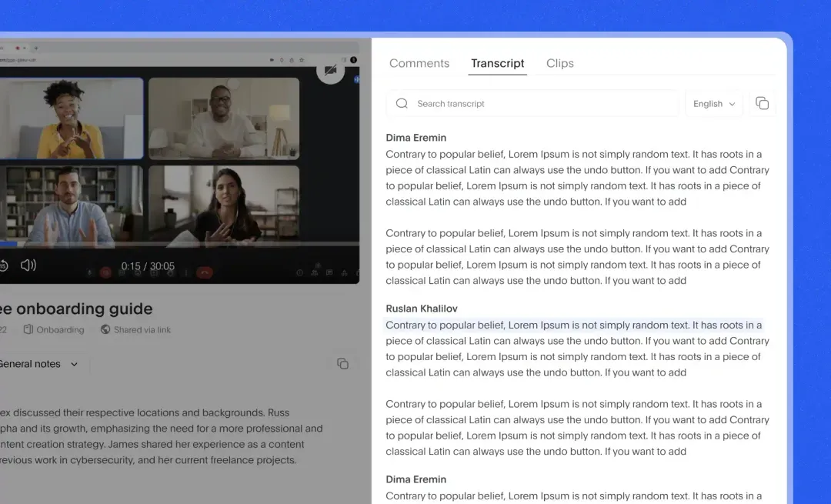Expand the General notes dropdown
831x504 pixels.
tap(75, 364)
